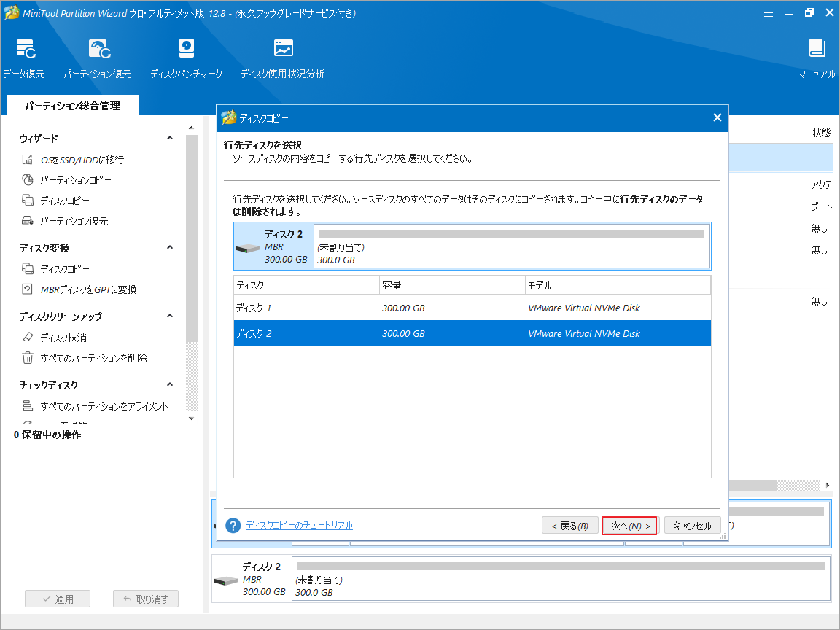The width and height of the screenshot is (840, 630).
Task: Click the sidebar scroll up arrow
Action: click(191, 128)
